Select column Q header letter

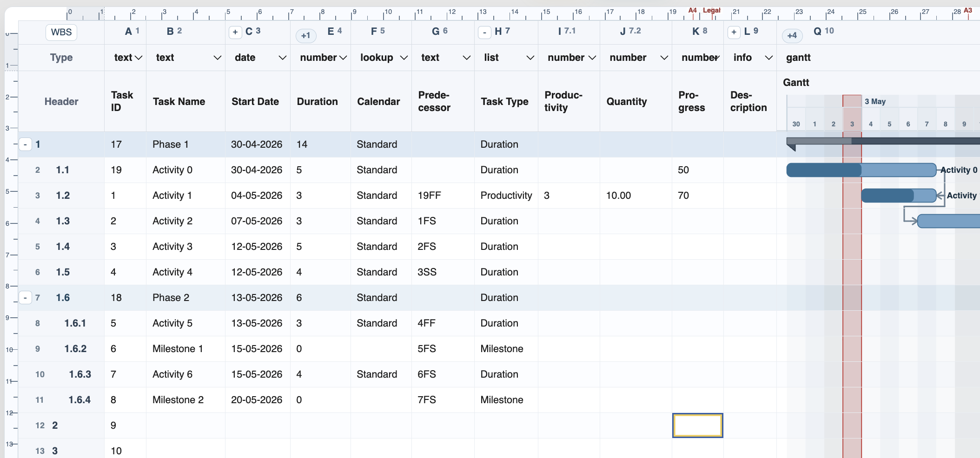click(x=817, y=31)
